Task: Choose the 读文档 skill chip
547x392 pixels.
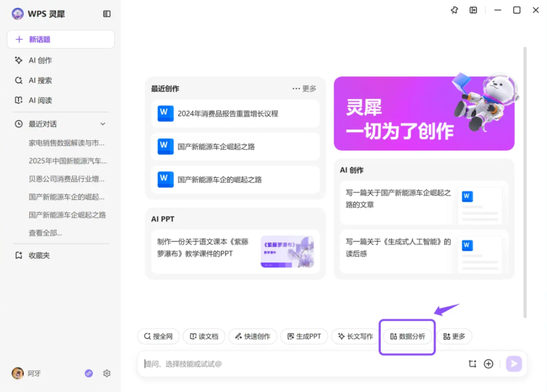Action: coord(204,336)
